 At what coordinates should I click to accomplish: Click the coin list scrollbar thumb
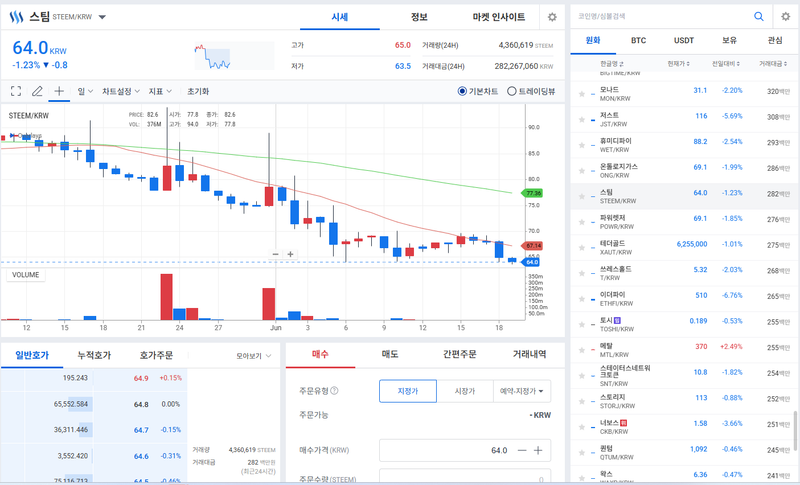click(x=795, y=431)
